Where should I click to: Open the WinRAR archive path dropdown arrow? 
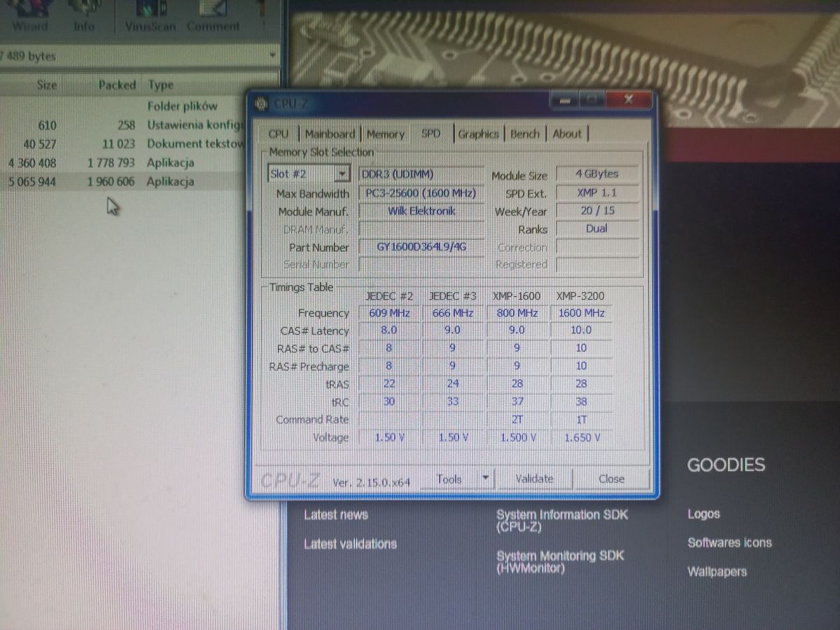tap(272, 55)
